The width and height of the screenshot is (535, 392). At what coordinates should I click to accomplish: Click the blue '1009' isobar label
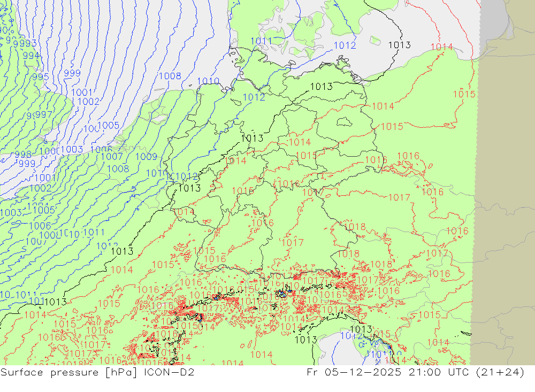point(147,156)
